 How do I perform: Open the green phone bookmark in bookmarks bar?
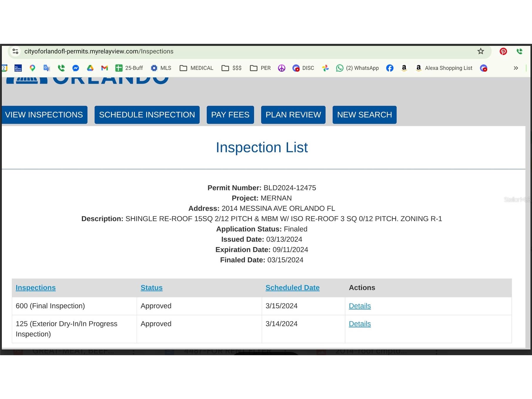click(61, 68)
